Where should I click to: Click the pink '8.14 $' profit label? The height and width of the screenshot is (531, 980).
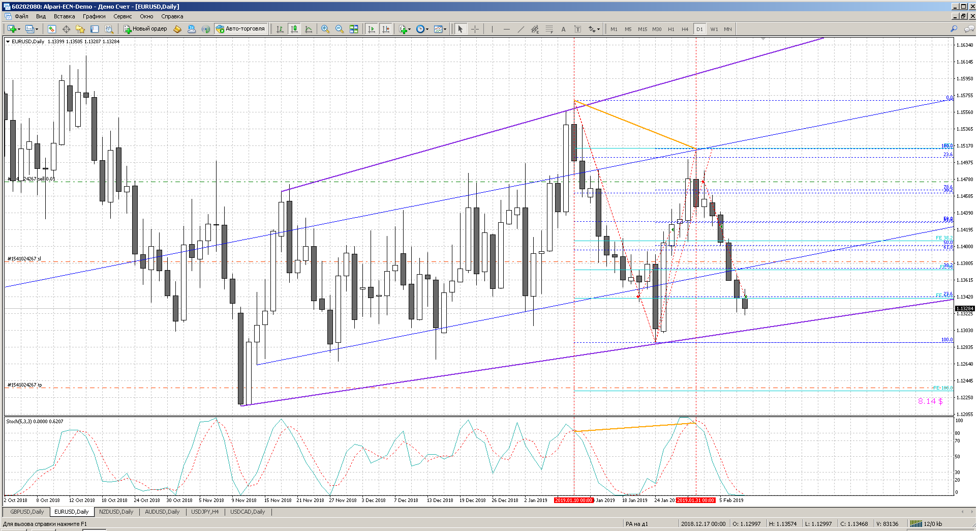(930, 401)
